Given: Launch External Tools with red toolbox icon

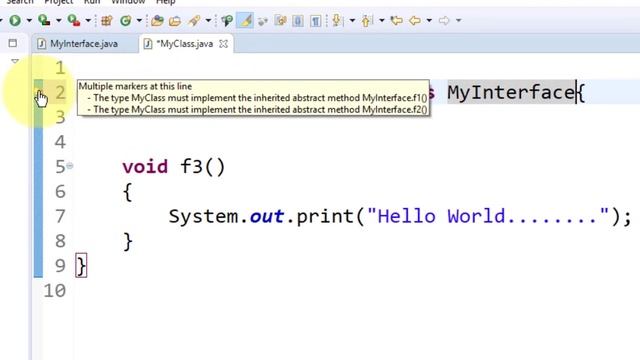Looking at the screenshot, I should tap(73, 20).
